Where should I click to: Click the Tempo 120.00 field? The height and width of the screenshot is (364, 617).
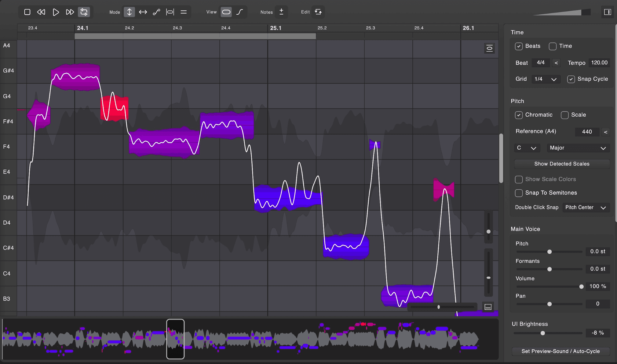(599, 63)
